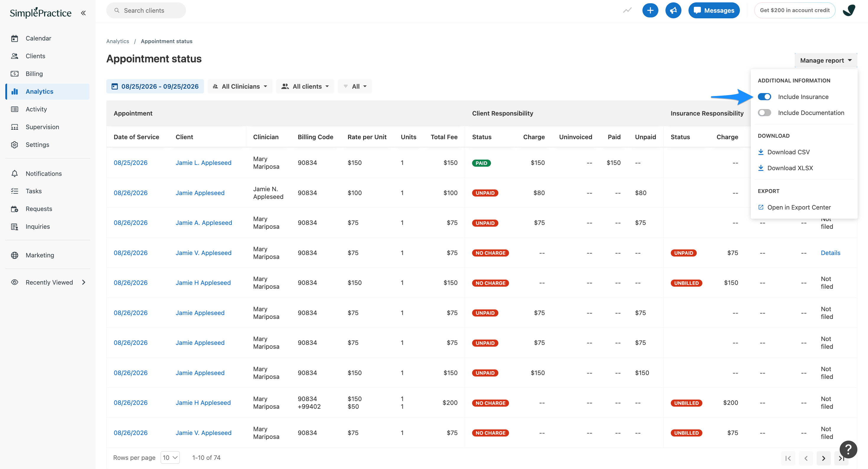Viewport: 868px width, 469px height.
Task: Open Activity from sidebar
Action: 36,109
